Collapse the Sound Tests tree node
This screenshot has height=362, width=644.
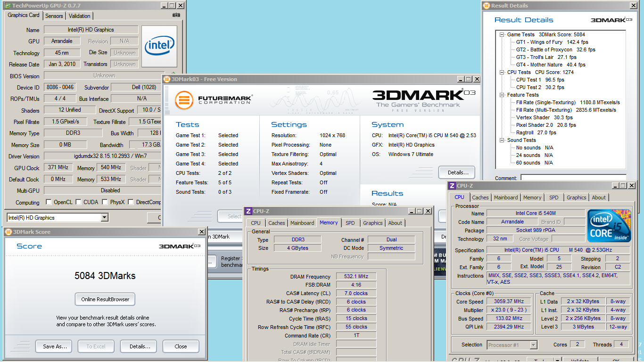[503, 140]
